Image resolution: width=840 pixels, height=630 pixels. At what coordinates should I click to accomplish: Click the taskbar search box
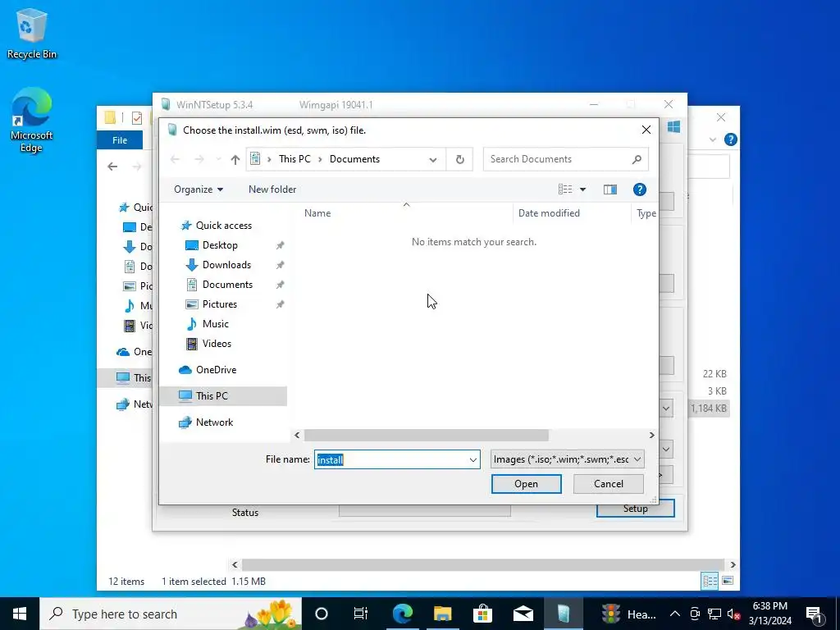click(x=171, y=614)
